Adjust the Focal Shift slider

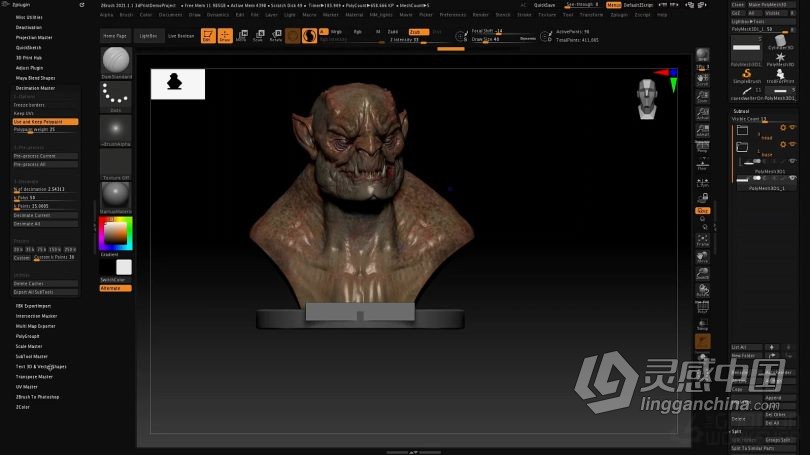tap(504, 31)
